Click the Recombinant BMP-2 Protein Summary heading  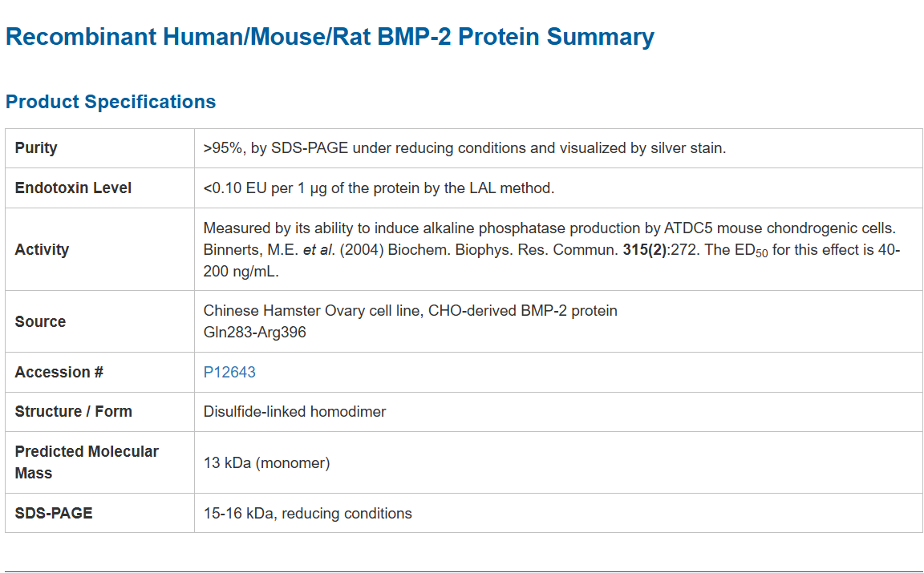click(330, 37)
